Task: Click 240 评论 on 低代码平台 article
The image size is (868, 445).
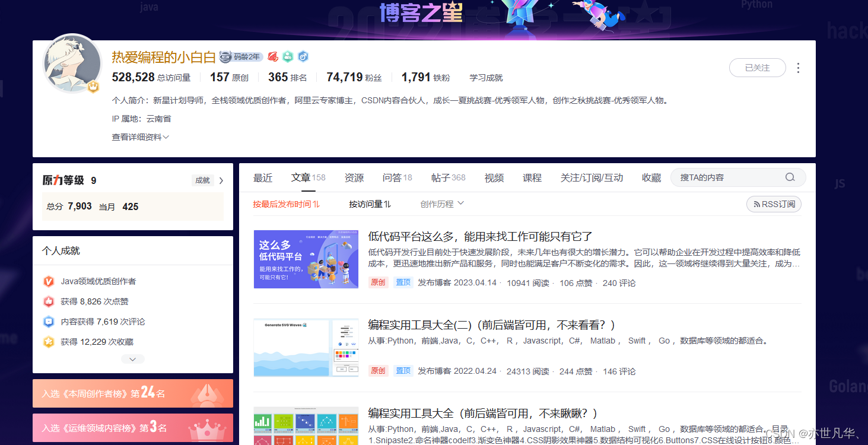Action: [x=619, y=283]
